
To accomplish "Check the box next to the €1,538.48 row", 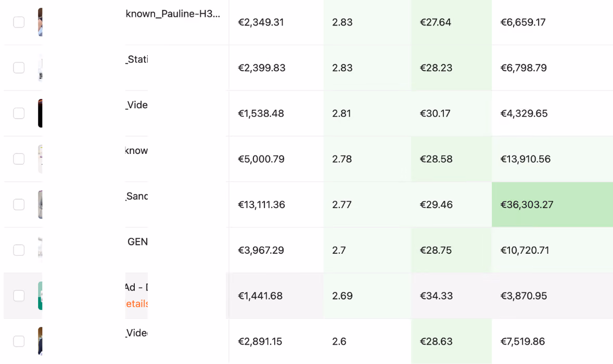I will click(x=19, y=113).
